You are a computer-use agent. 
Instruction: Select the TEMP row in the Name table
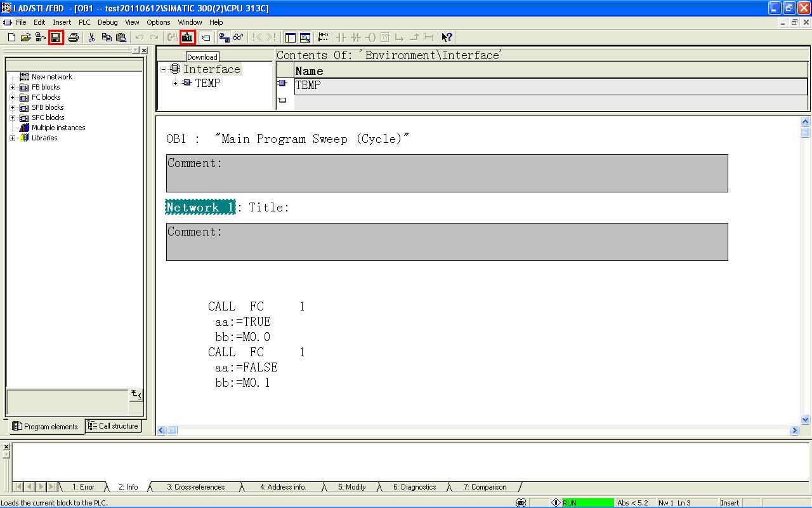(551, 86)
